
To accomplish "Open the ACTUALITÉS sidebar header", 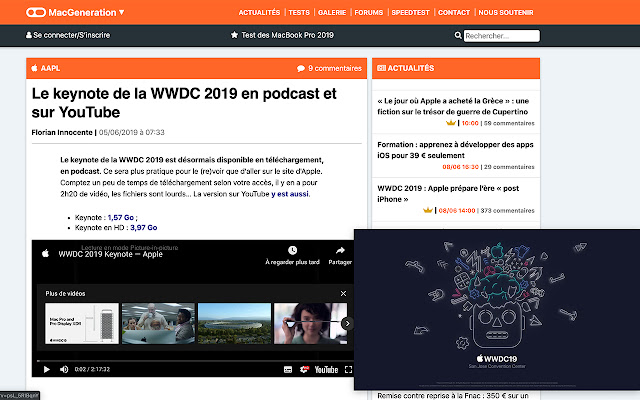I will (411, 68).
